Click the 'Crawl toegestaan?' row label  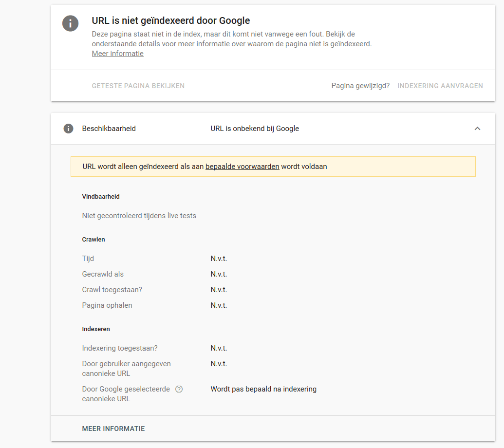tap(112, 290)
